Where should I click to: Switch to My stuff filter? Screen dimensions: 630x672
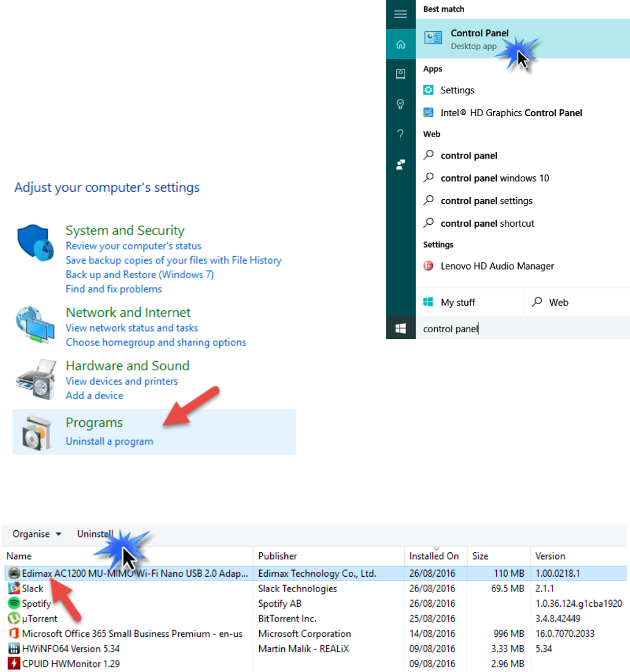(x=470, y=302)
